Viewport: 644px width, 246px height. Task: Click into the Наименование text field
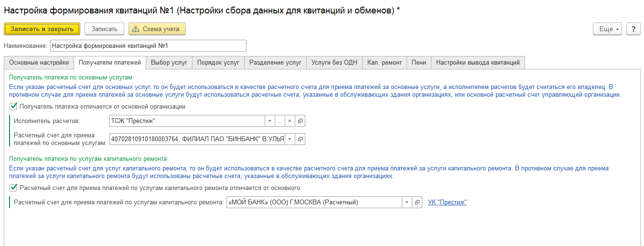point(148,46)
